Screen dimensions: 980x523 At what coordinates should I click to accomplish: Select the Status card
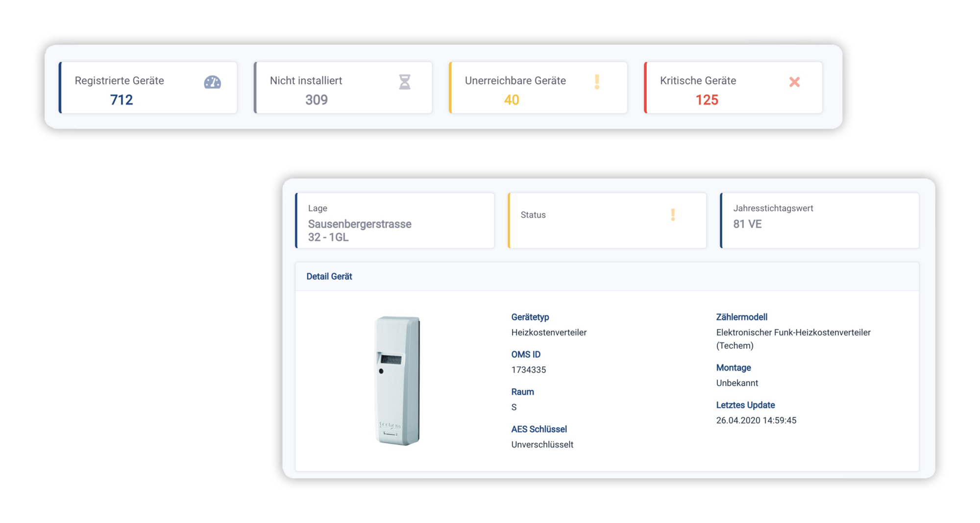tap(607, 220)
